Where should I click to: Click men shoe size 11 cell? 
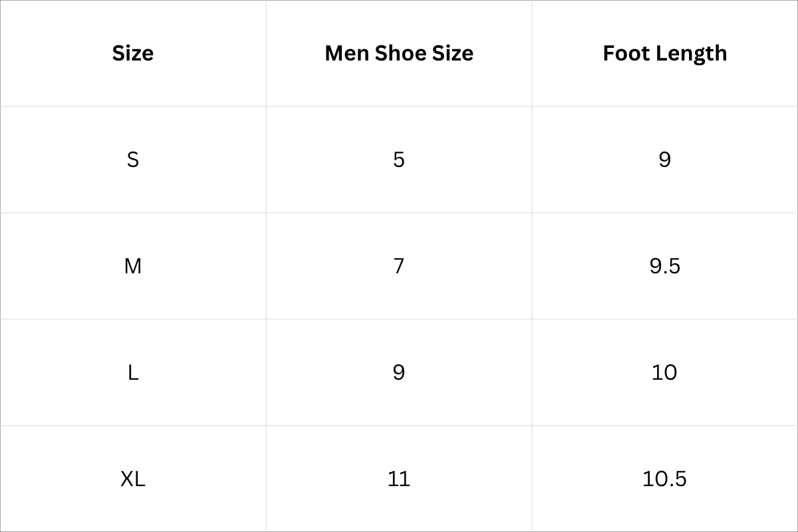[x=399, y=479]
